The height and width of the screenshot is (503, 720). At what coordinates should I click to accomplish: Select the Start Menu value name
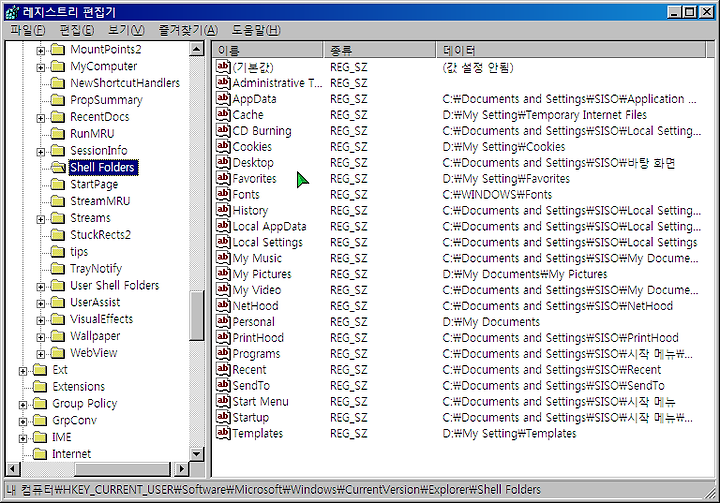tap(260, 401)
